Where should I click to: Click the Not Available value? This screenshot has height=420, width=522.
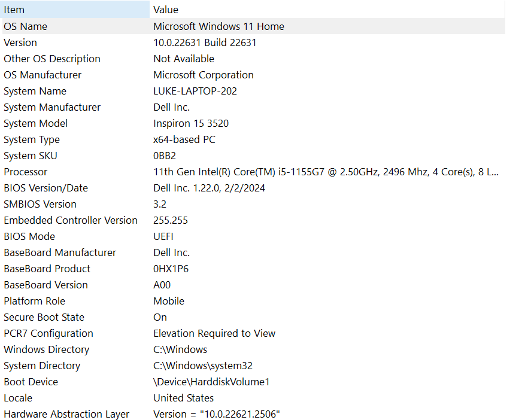(x=184, y=59)
